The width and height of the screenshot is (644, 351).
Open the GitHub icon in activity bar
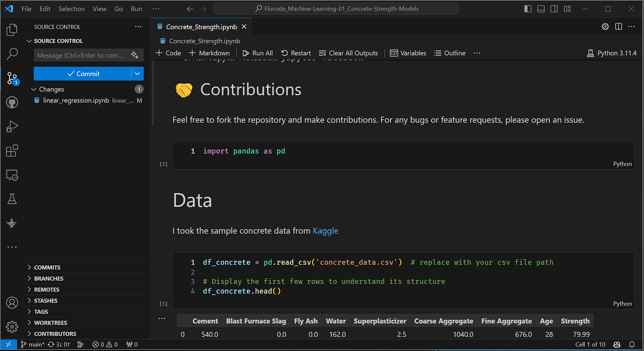point(12,103)
